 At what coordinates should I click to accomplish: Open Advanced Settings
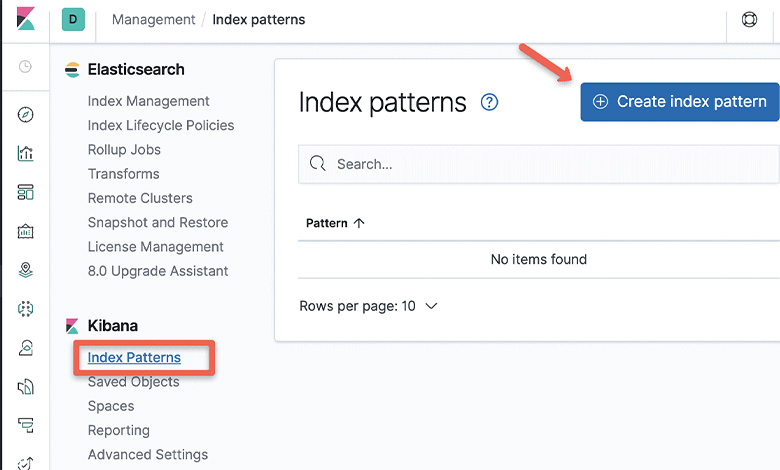click(148, 455)
